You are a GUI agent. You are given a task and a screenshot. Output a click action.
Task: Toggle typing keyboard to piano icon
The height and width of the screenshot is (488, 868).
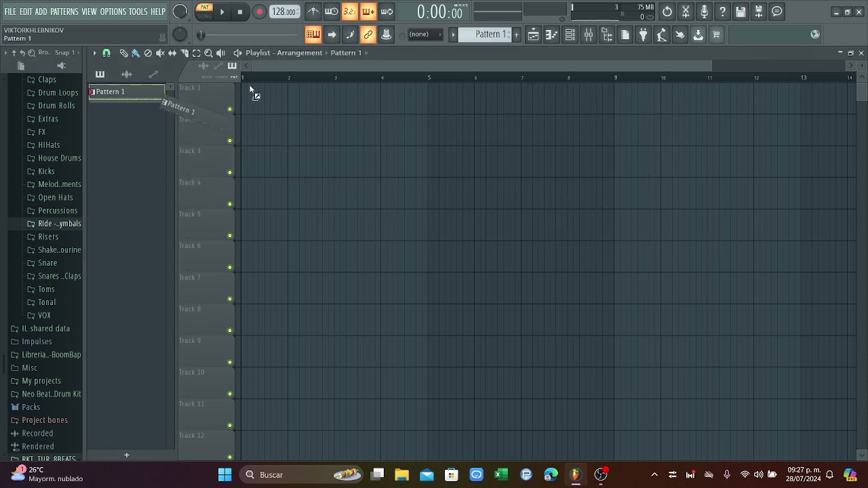coord(313,35)
